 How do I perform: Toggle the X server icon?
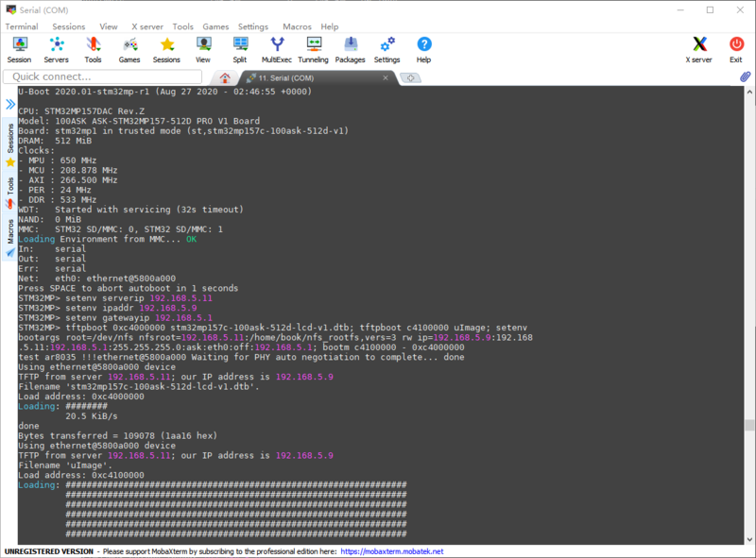(x=699, y=50)
